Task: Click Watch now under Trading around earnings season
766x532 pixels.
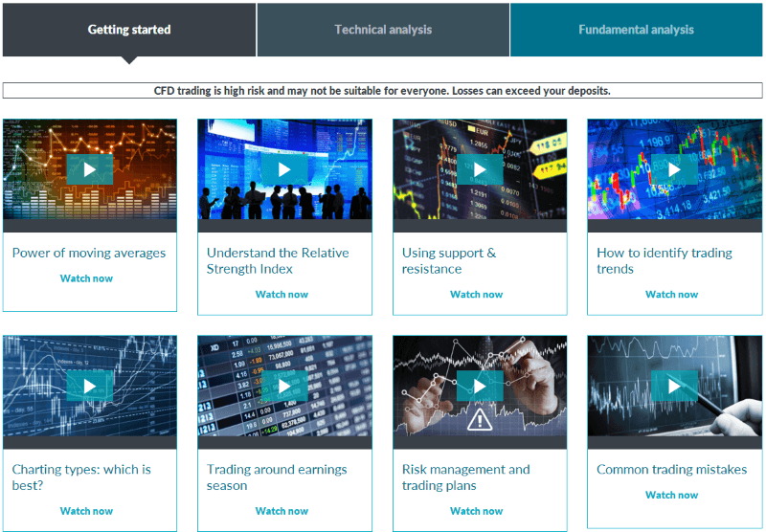Action: [282, 511]
